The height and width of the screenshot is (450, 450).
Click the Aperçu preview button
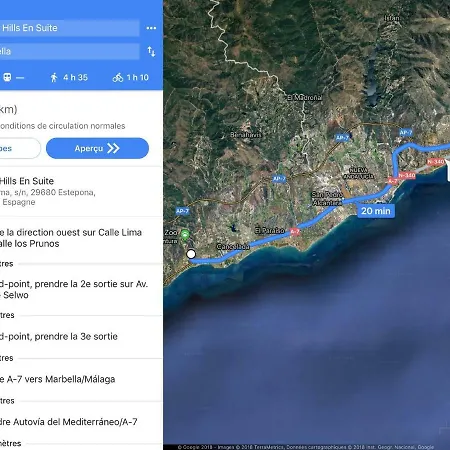pyautogui.click(x=97, y=148)
